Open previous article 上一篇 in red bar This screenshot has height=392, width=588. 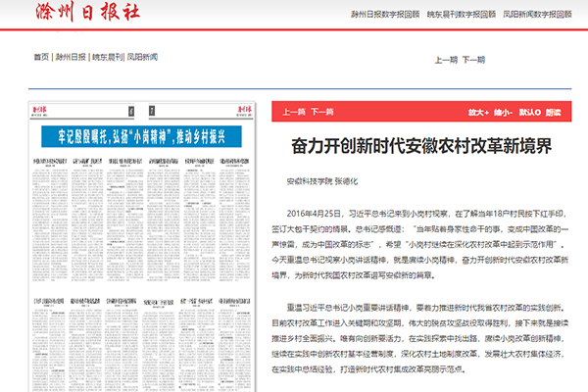point(294,113)
